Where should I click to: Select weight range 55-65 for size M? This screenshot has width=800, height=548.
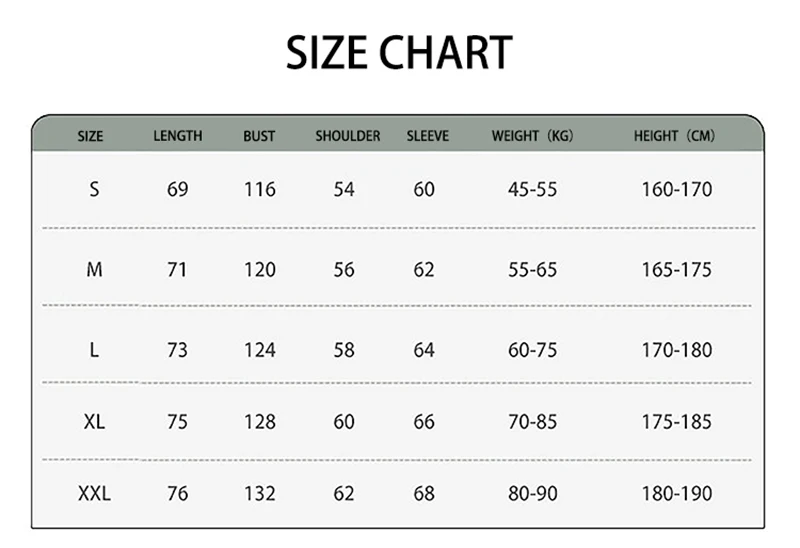click(x=532, y=270)
